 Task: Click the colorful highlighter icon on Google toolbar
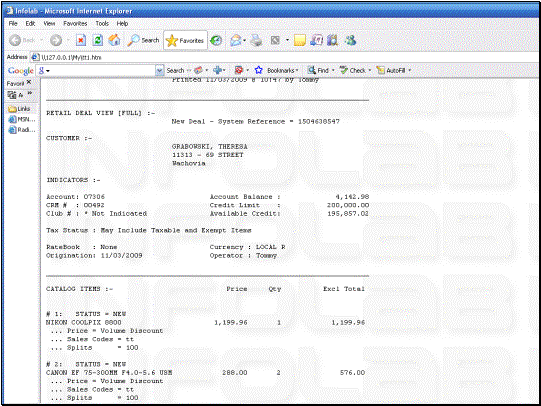198,70
